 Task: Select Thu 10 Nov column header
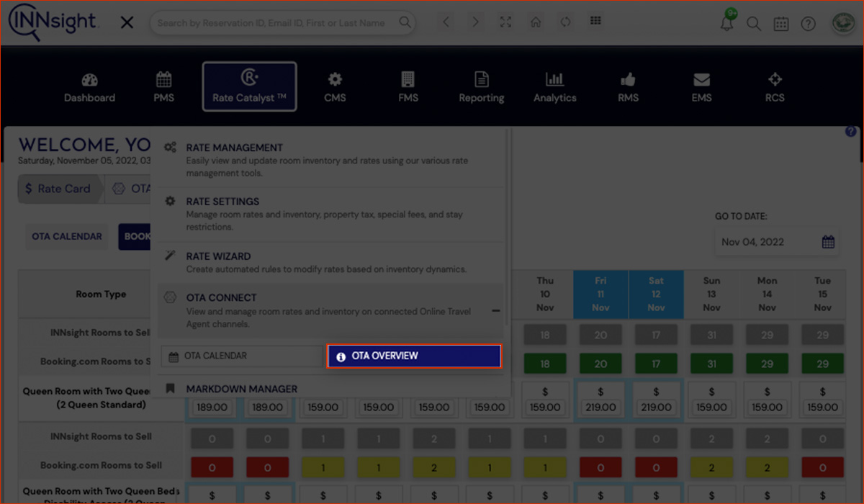[x=545, y=294]
